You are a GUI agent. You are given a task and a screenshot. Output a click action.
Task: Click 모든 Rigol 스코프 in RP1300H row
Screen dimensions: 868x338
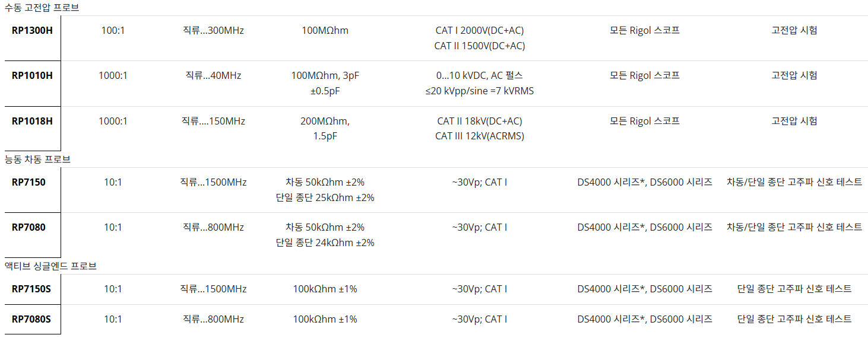[x=644, y=30]
